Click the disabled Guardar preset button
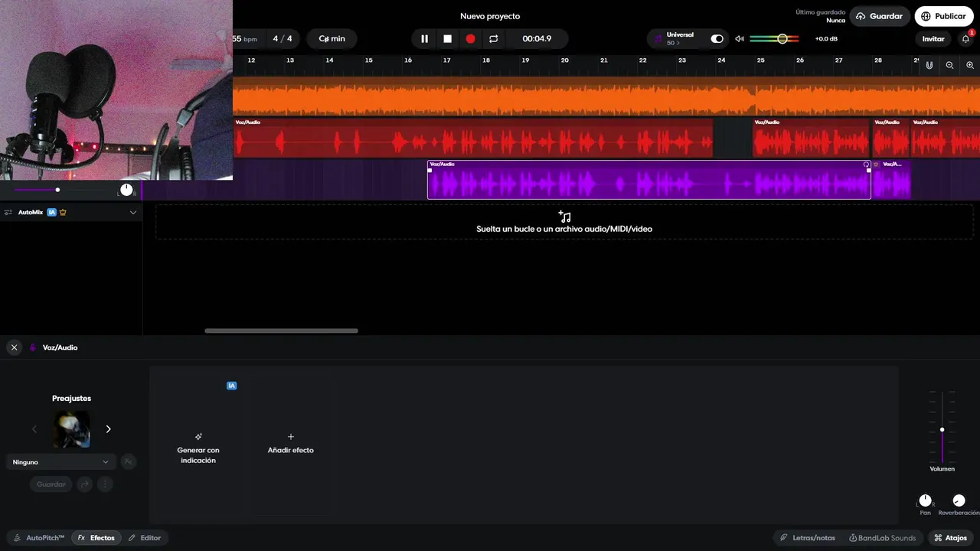Screen dimensions: 980x551 tap(51, 484)
